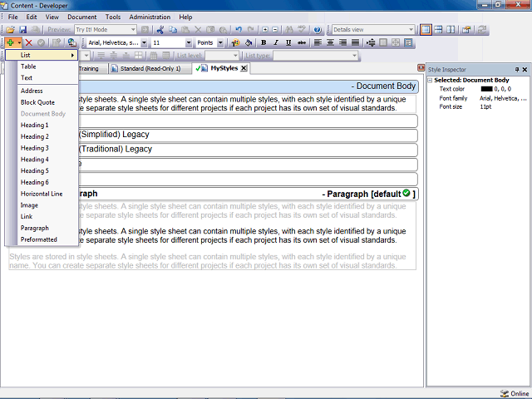Click the properties icon beside layout buttons

coord(466,30)
